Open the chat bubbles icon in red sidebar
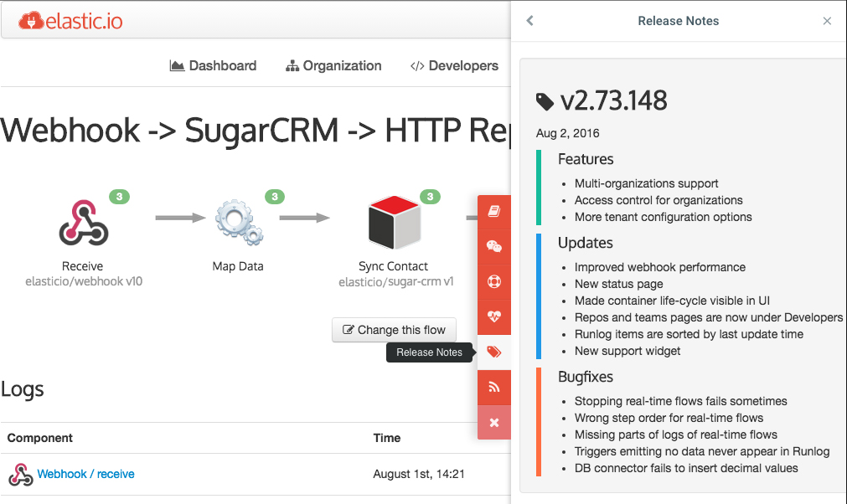The image size is (847, 504). (x=493, y=247)
